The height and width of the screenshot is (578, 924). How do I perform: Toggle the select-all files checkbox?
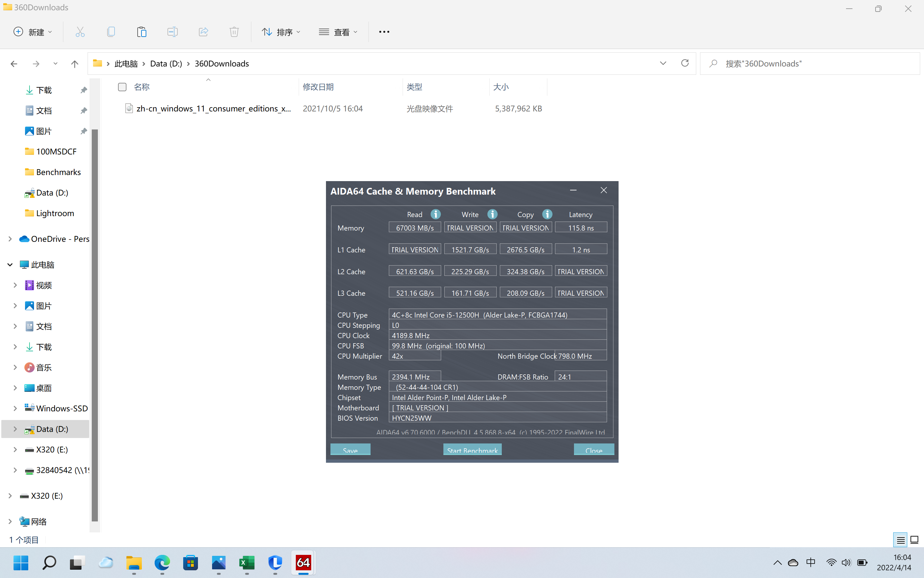coord(122,87)
